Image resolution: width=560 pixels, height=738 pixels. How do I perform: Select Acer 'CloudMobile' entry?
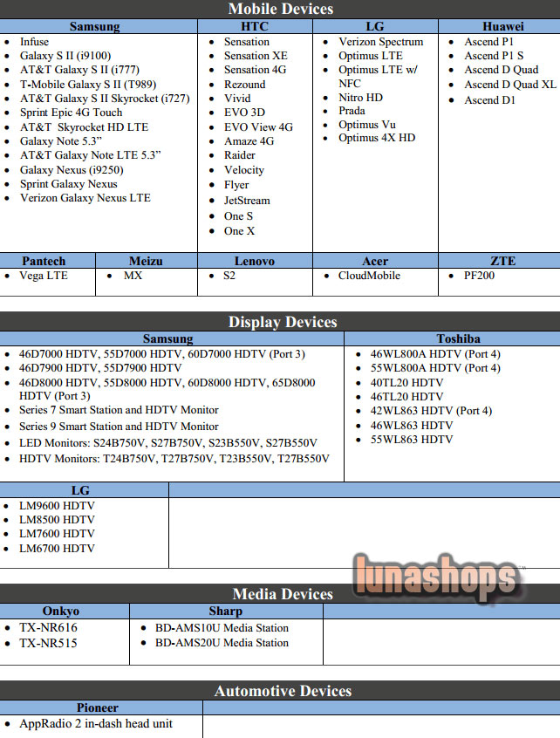click(x=369, y=276)
